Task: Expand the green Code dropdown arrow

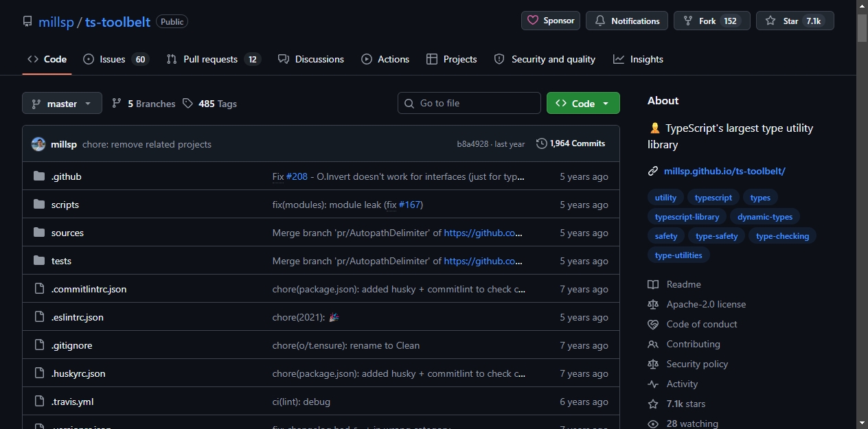Action: (x=606, y=104)
